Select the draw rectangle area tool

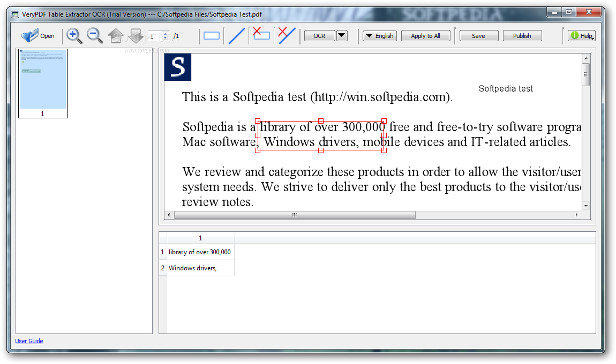click(x=212, y=36)
